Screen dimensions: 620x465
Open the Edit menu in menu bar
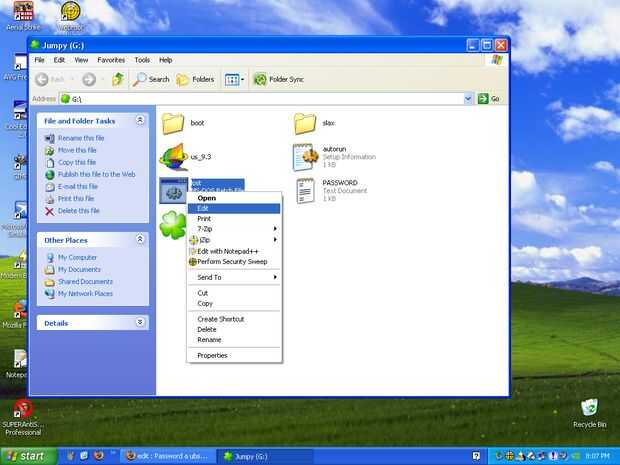(59, 60)
